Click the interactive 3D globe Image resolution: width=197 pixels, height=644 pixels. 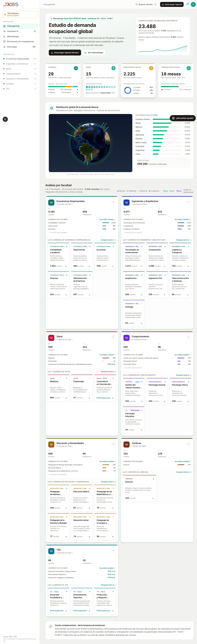click(90, 143)
